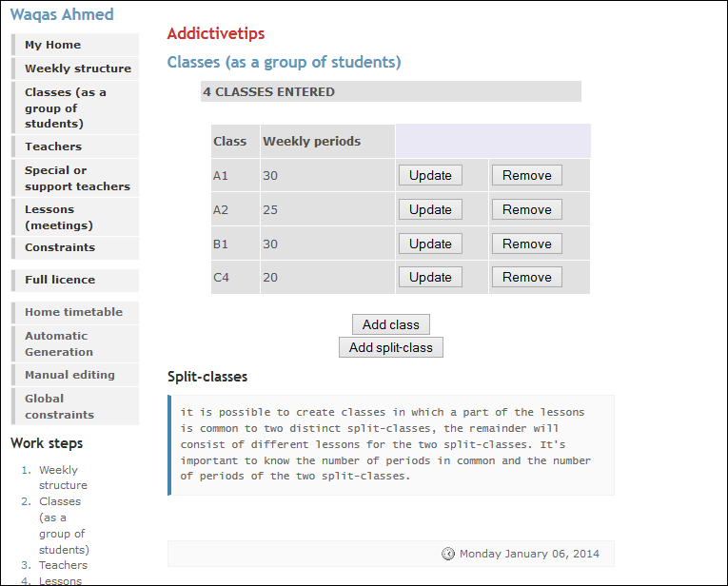Click the Add split-class button
Viewport: 728px width, 586px height.
pos(391,347)
